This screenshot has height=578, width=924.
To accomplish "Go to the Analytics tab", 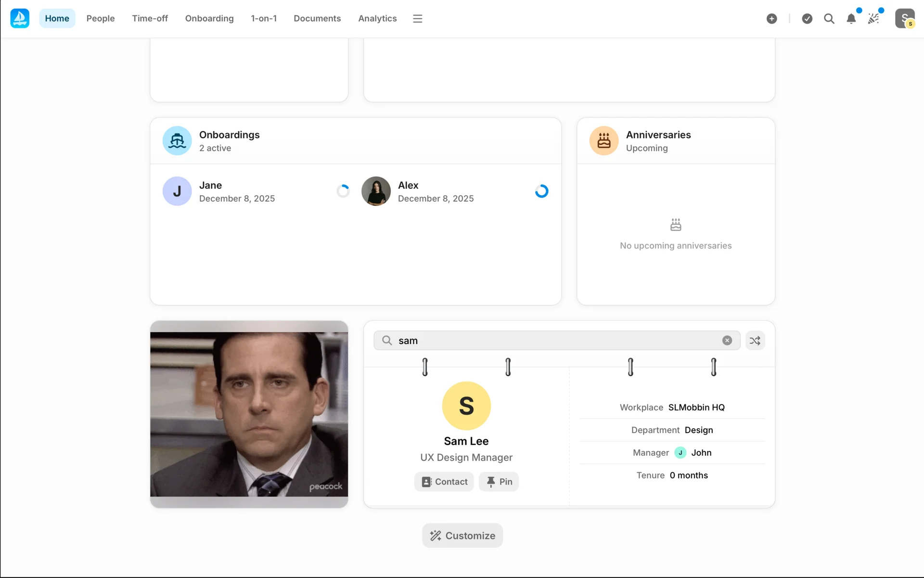I will tap(377, 18).
